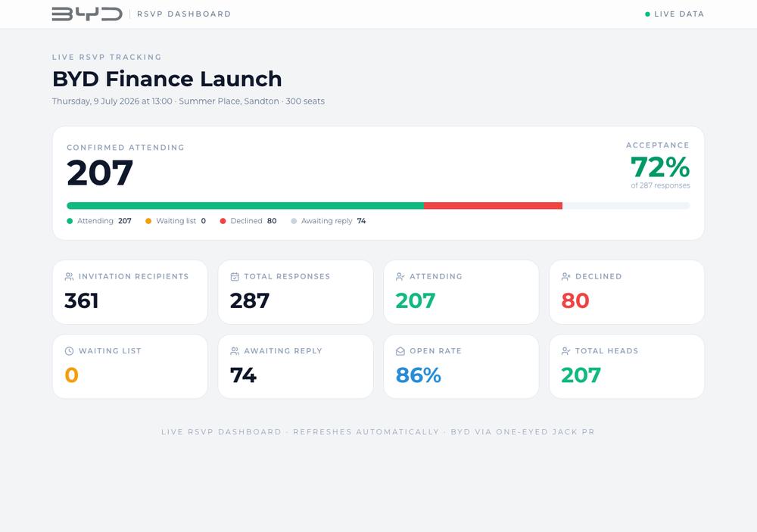Click the 207 value in Total Heads card

click(581, 375)
